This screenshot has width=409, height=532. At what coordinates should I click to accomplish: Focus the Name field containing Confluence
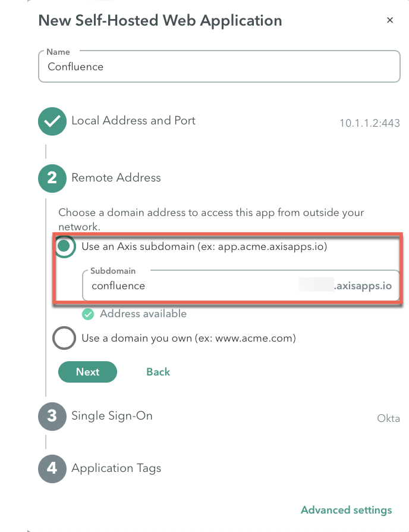[219, 67]
